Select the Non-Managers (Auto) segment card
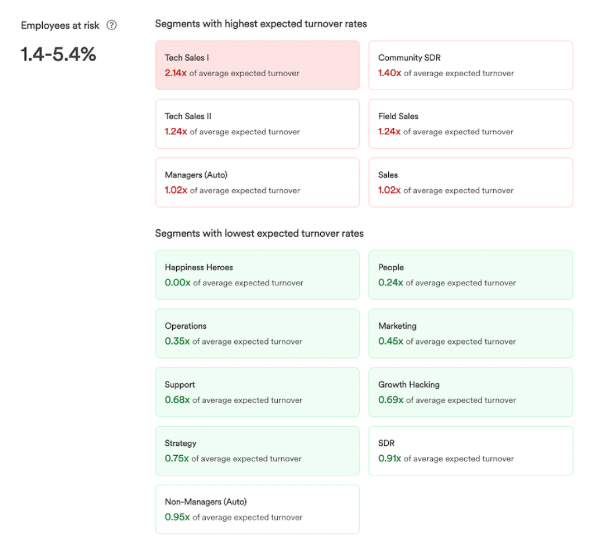Viewport: 592px width, 548px height. [257, 509]
